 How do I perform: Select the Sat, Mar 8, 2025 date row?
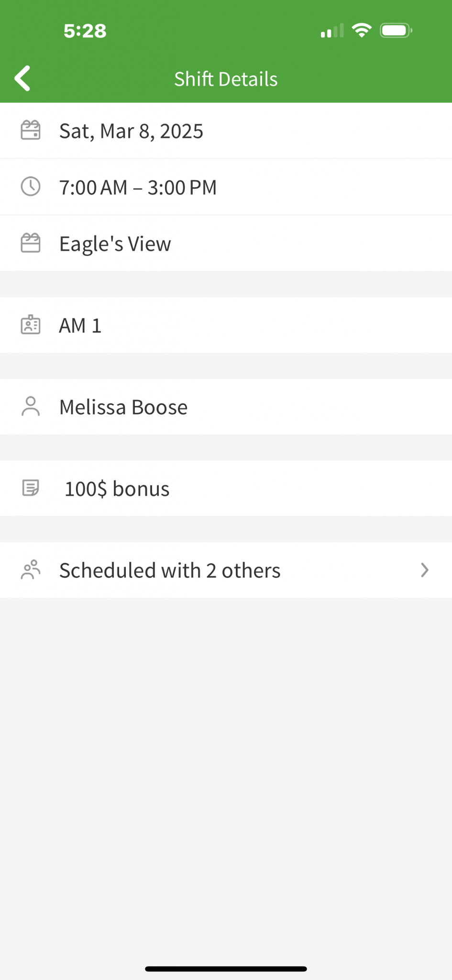(x=132, y=131)
